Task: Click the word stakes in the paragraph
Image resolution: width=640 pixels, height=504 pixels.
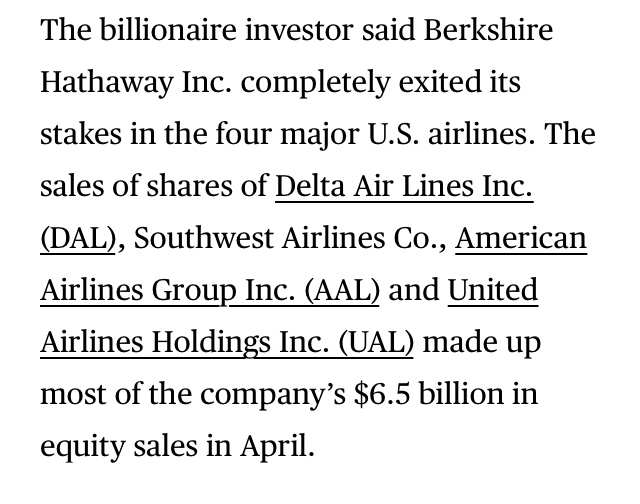Action: pos(81,135)
